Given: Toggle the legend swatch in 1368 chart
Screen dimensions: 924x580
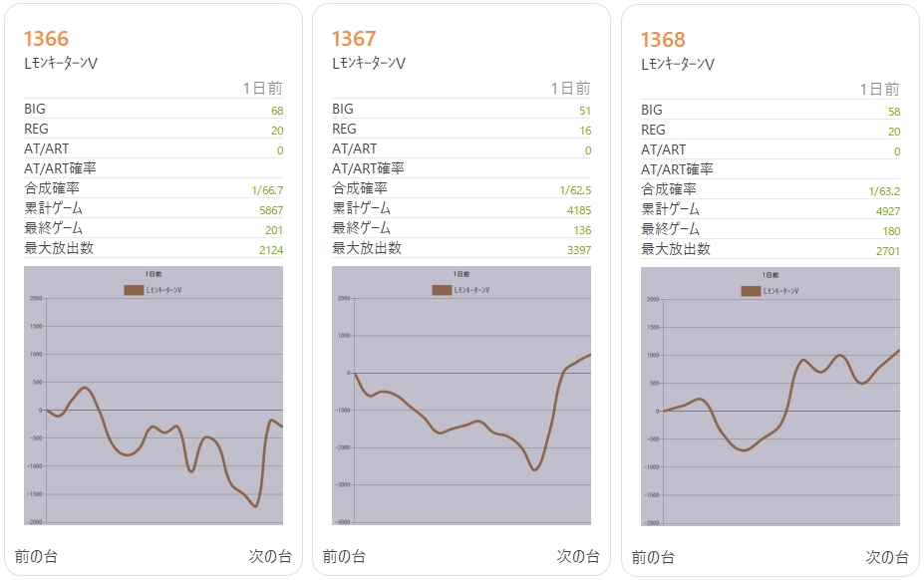Looking at the screenshot, I should point(752,291).
